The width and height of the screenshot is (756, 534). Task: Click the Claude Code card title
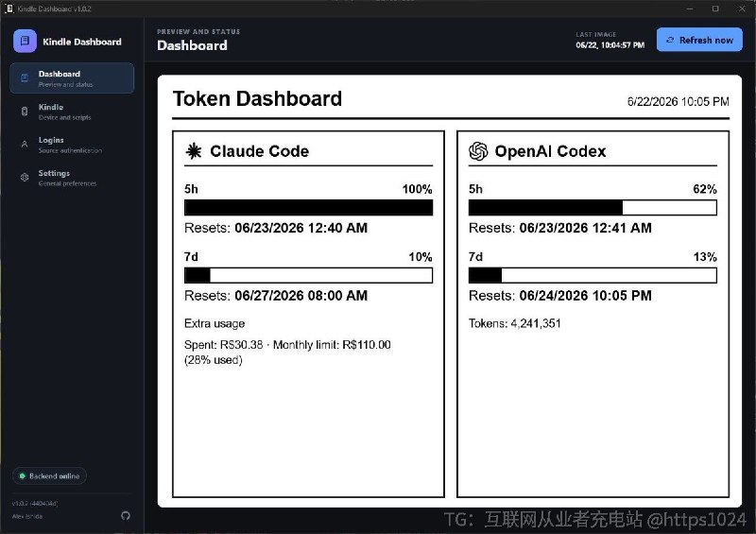pyautogui.click(x=259, y=151)
